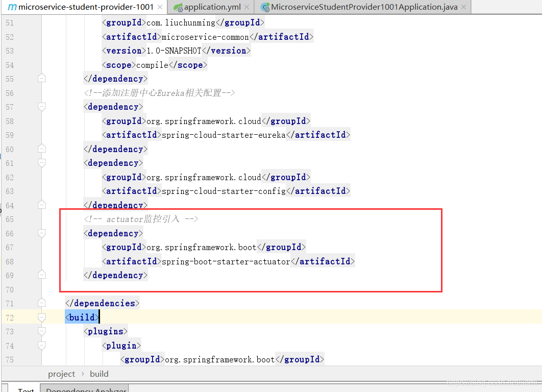
Task: Click line number 72 in the gutter
Action: [10, 317]
